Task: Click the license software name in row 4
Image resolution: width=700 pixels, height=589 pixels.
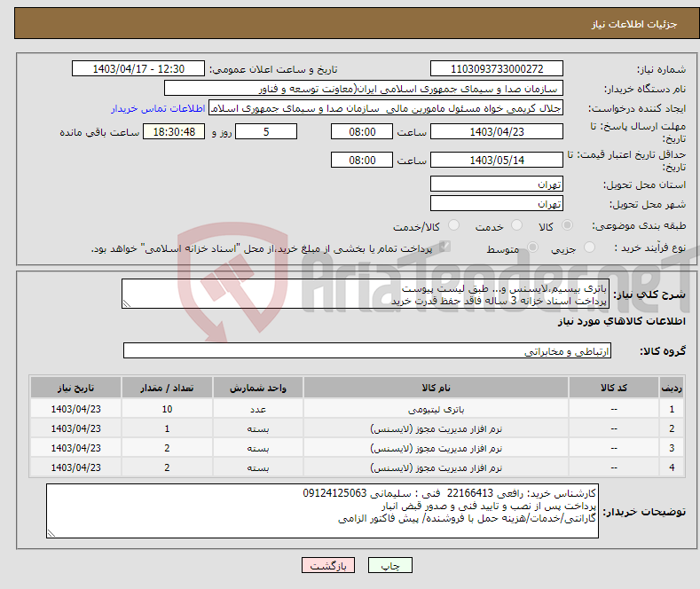Action: [x=437, y=467]
